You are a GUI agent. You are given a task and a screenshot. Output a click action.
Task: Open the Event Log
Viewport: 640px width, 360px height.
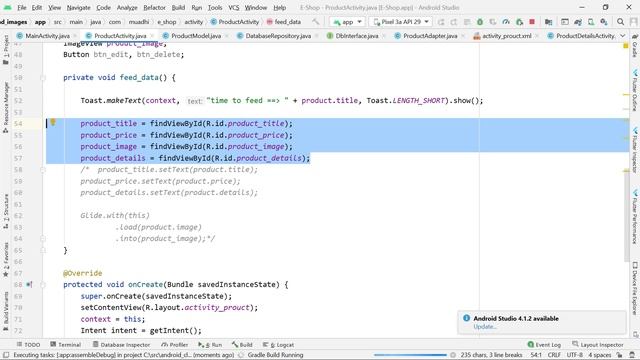point(544,345)
